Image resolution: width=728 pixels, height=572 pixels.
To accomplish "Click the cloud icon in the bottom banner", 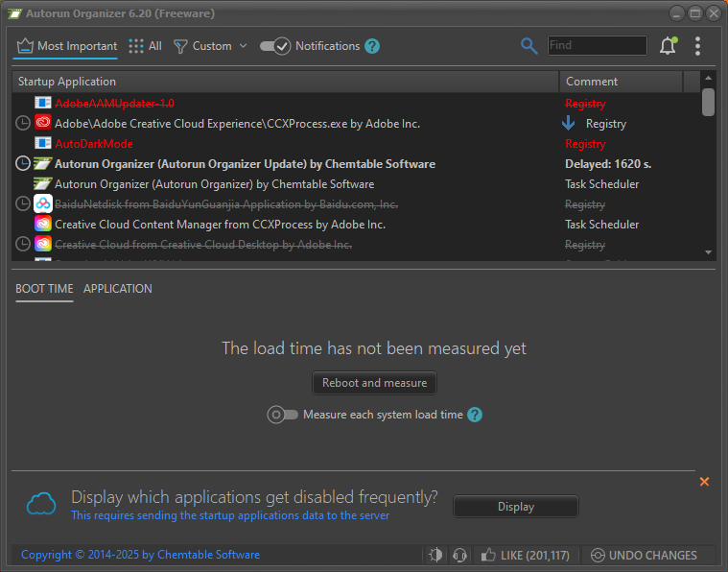I will (41, 504).
